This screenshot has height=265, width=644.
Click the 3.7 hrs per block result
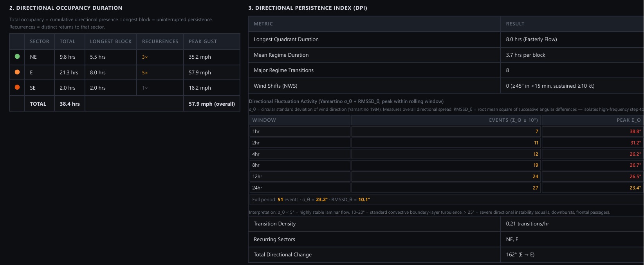[525, 55]
